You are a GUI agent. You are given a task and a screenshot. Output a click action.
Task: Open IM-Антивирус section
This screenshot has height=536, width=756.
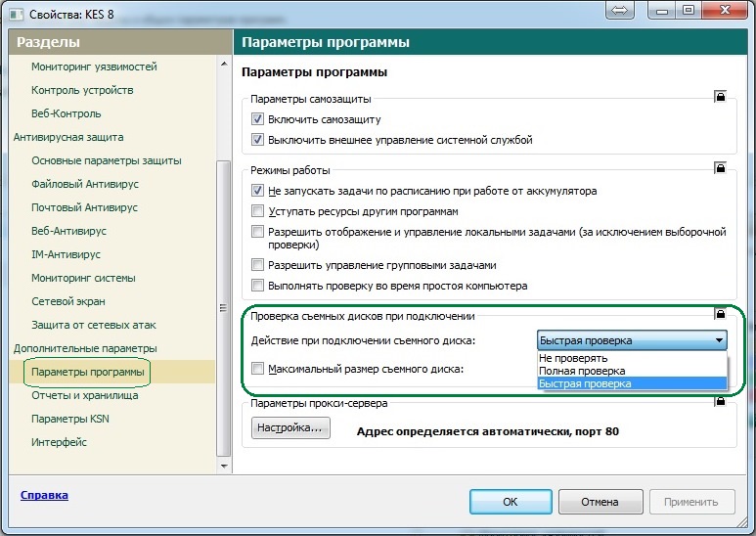[x=66, y=254]
